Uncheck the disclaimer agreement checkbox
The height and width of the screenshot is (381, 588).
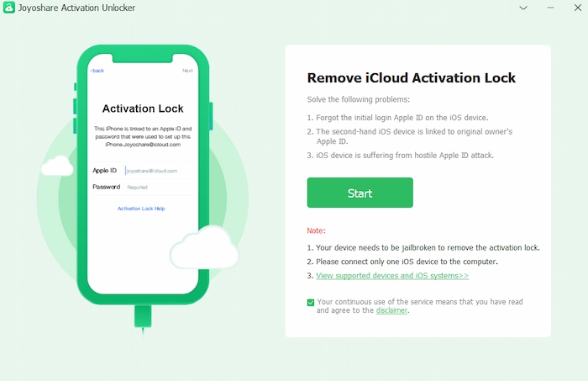311,303
